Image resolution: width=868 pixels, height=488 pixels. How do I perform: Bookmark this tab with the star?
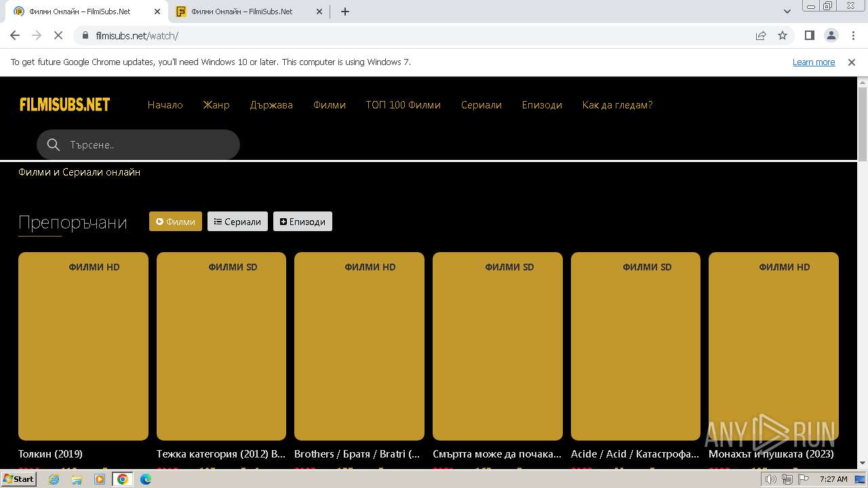(x=783, y=35)
